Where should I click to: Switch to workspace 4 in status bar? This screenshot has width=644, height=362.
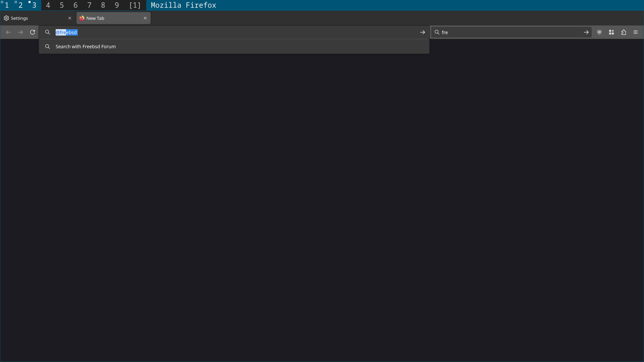point(48,5)
